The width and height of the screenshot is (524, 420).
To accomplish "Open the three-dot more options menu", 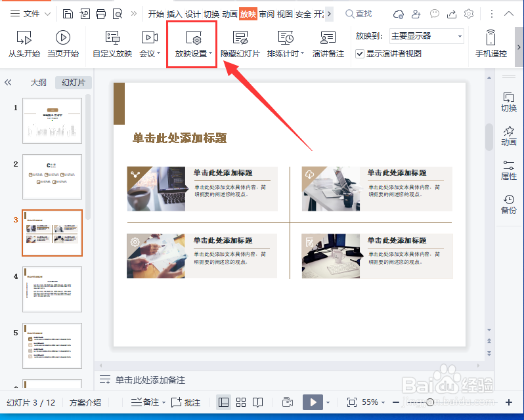I will click(x=492, y=14).
